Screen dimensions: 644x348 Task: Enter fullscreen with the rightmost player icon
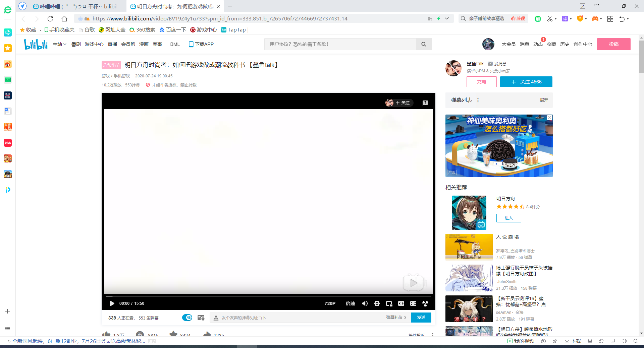[x=425, y=303]
